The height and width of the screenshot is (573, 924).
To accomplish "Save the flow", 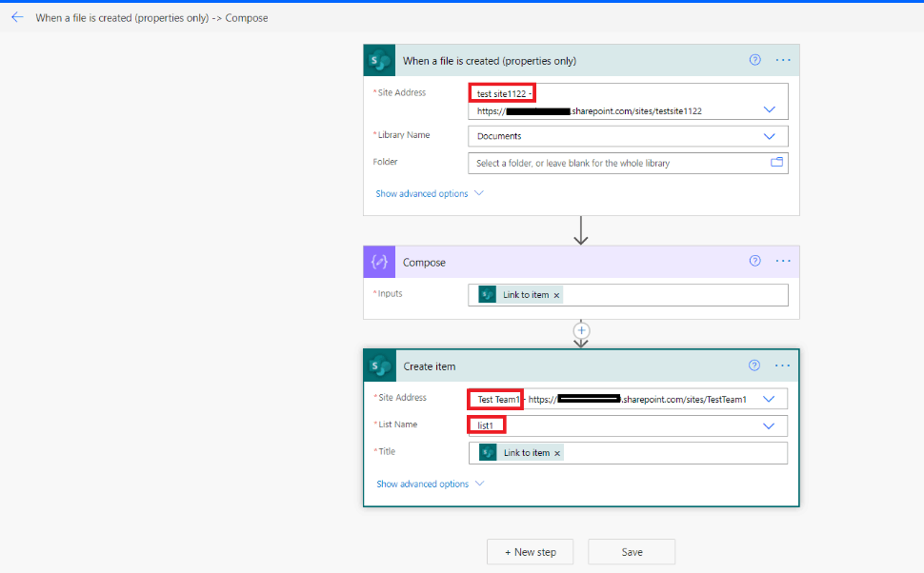I will coord(632,552).
